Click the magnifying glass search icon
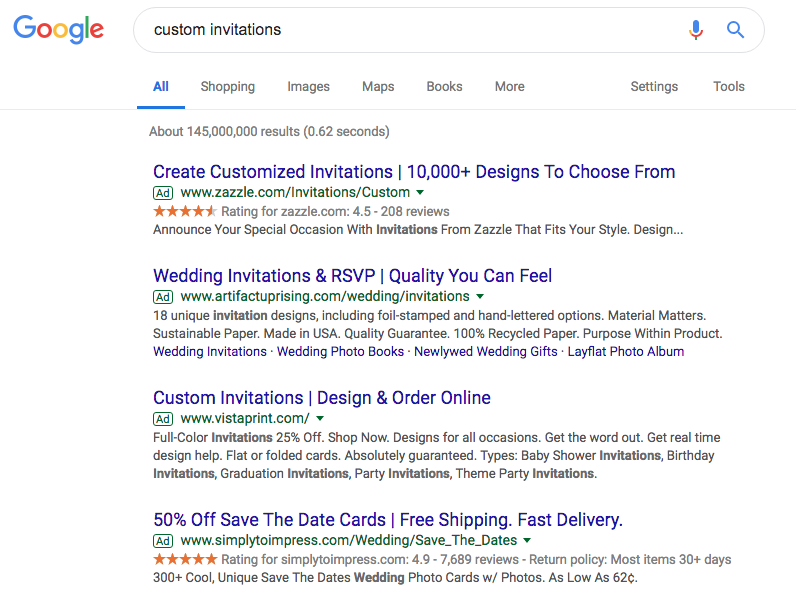This screenshot has height=601, width=796. point(736,30)
